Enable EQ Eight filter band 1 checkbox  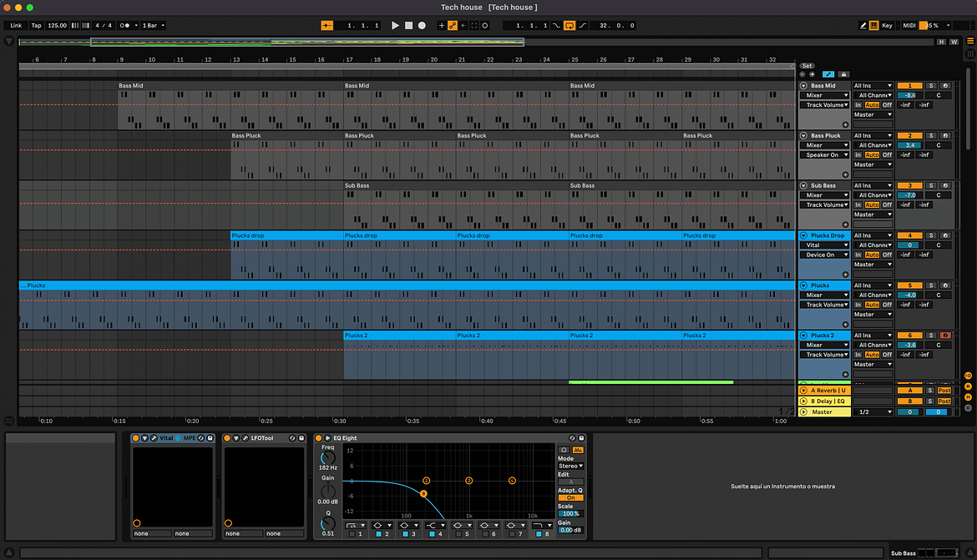[x=352, y=533]
